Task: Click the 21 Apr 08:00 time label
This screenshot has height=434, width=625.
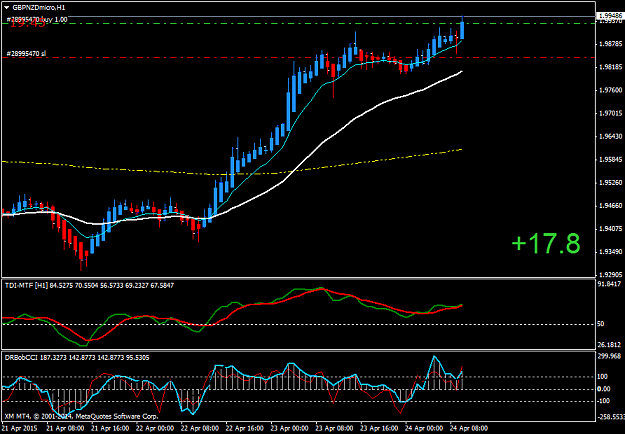Action: coord(63,428)
